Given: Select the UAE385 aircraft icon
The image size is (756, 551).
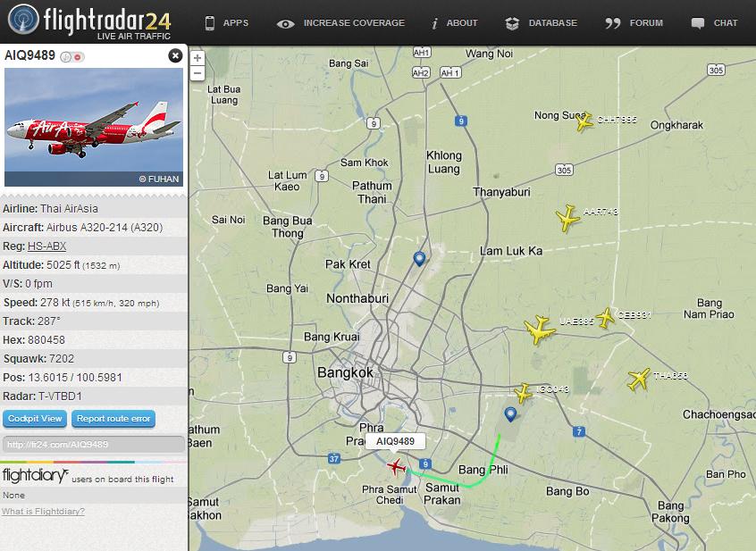Looking at the screenshot, I should 539,330.
